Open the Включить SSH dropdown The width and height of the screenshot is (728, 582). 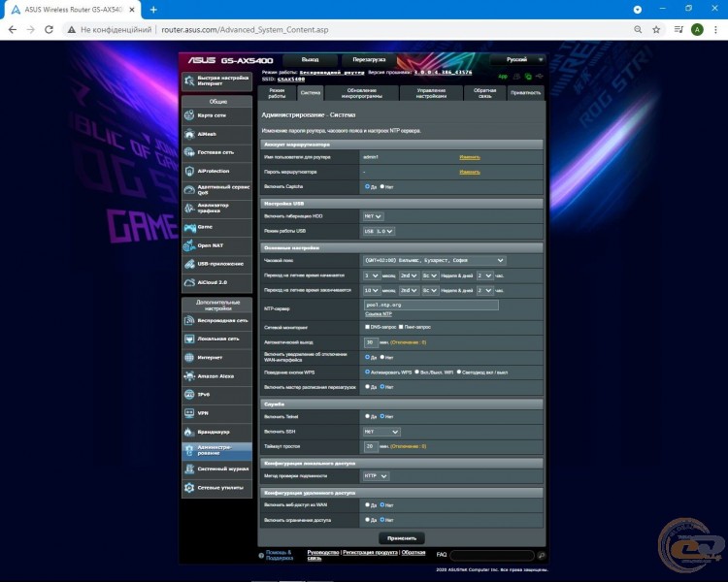click(381, 432)
